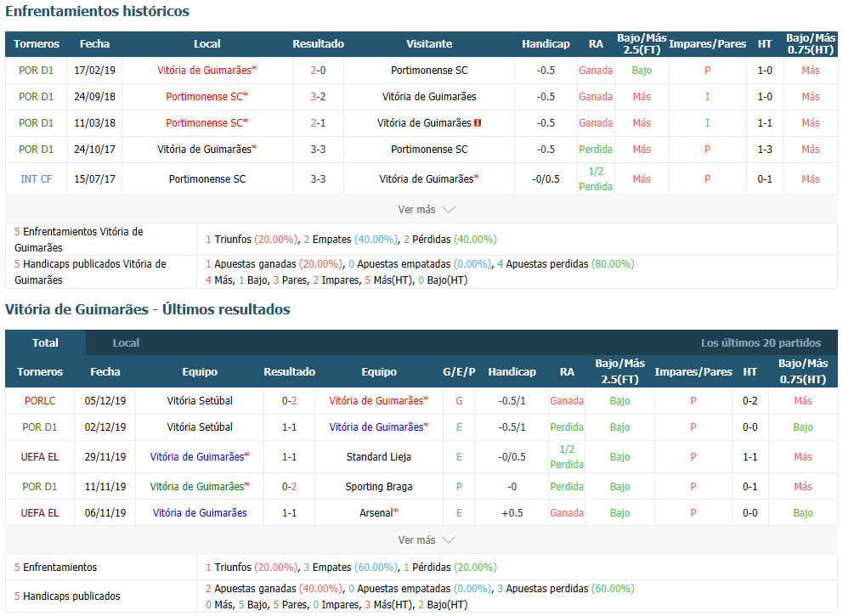854x616 pixels.
Task: Click the 1-1 result against Arsenal
Action: (x=289, y=513)
